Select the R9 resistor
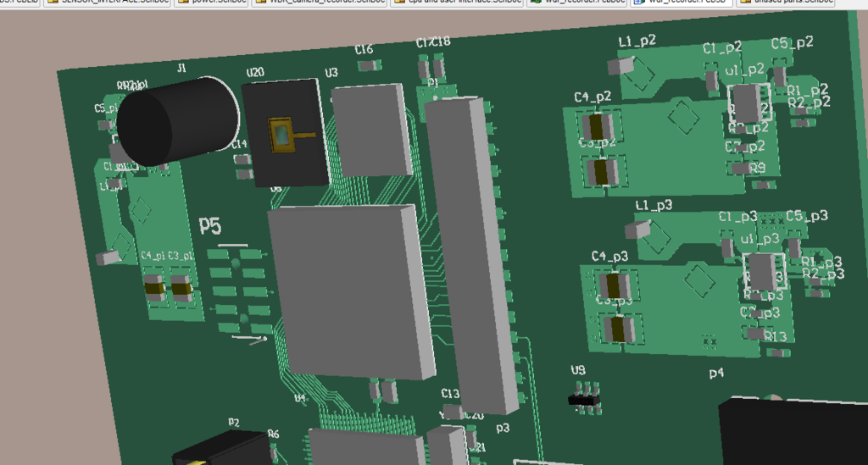Screen dimensions: 868x465 (x=741, y=169)
